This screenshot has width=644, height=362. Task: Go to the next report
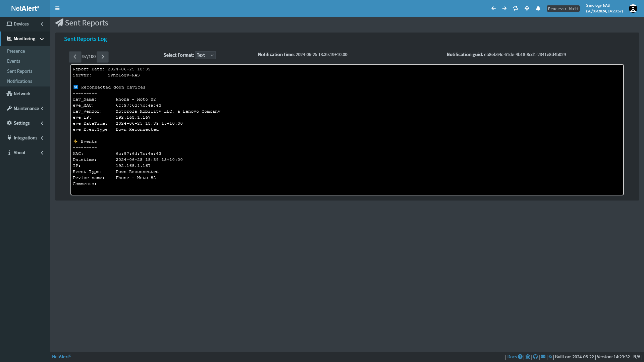tap(103, 57)
